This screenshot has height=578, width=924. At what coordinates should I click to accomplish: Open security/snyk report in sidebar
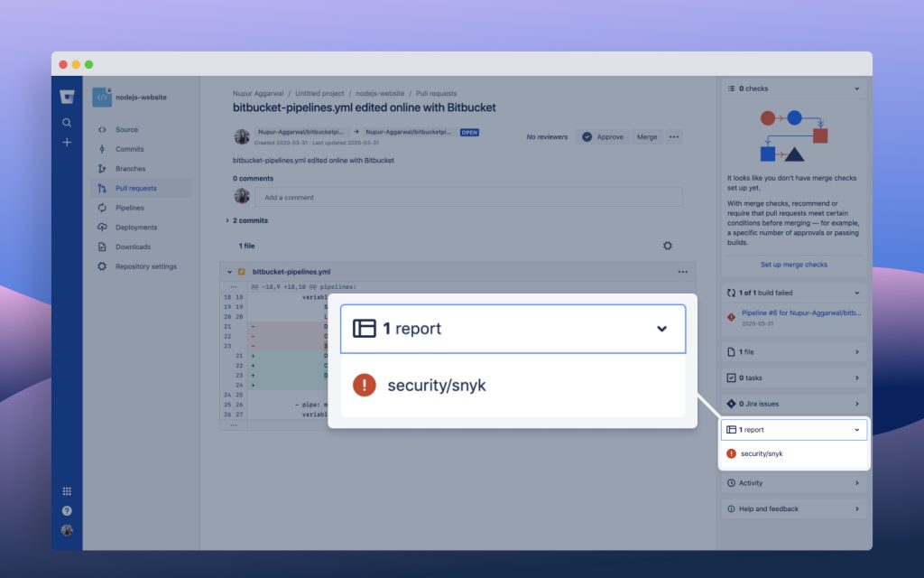point(762,454)
